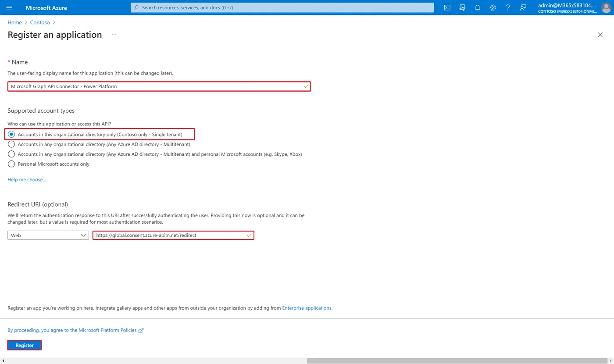Expand the Web platform dropdown
Viewport: 614px width, 364px height.
[48, 236]
